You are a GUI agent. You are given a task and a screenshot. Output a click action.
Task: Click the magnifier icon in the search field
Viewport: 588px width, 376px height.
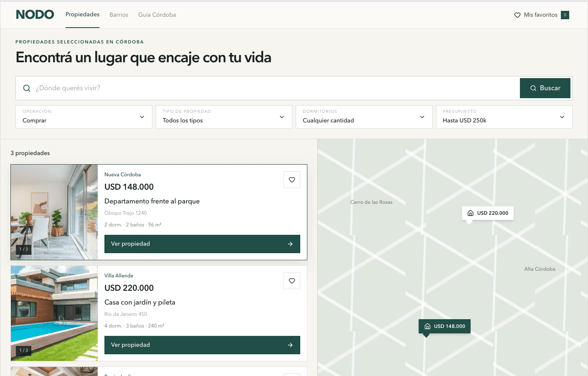[27, 88]
